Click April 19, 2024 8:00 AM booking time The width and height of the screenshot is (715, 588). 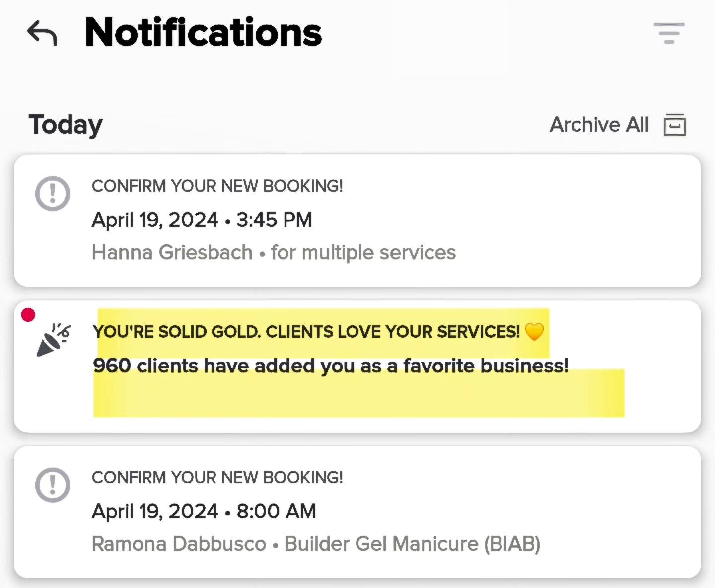[204, 512]
